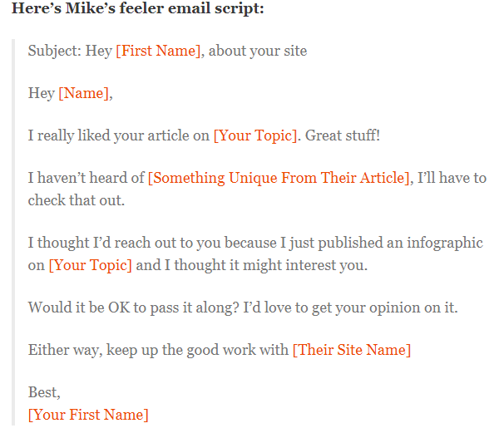Click the grey blockquote bar on left
Viewport: 504px width, 433px height.
pos(13,232)
